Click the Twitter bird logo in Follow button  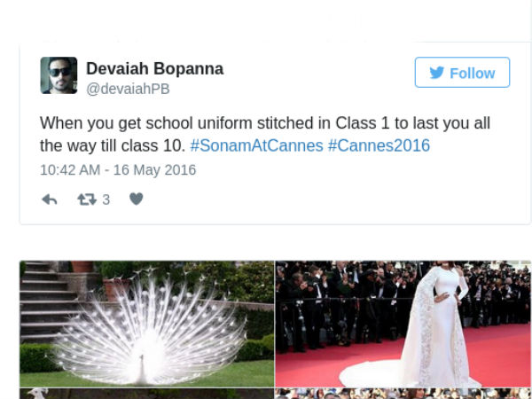coord(437,73)
